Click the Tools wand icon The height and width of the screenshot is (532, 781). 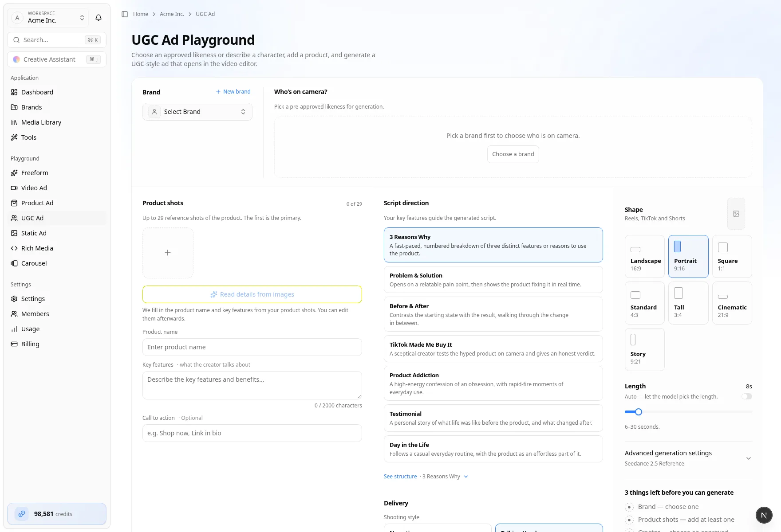coord(14,137)
